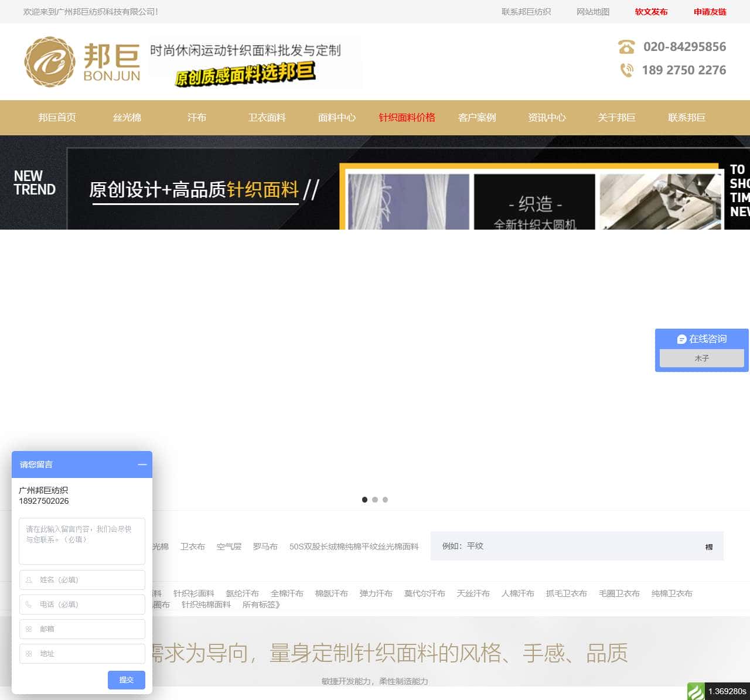Click the 软文发布 link in top bar
The width and height of the screenshot is (750, 700).
tap(651, 12)
